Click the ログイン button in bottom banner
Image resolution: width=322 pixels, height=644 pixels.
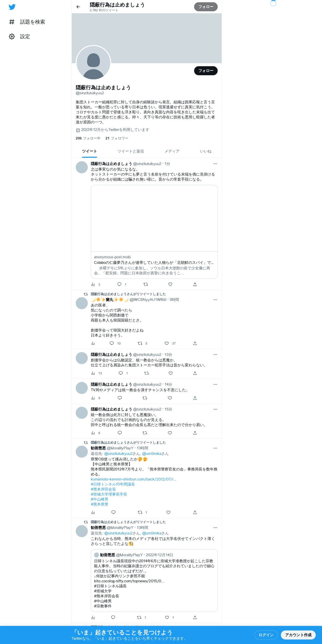point(266,635)
